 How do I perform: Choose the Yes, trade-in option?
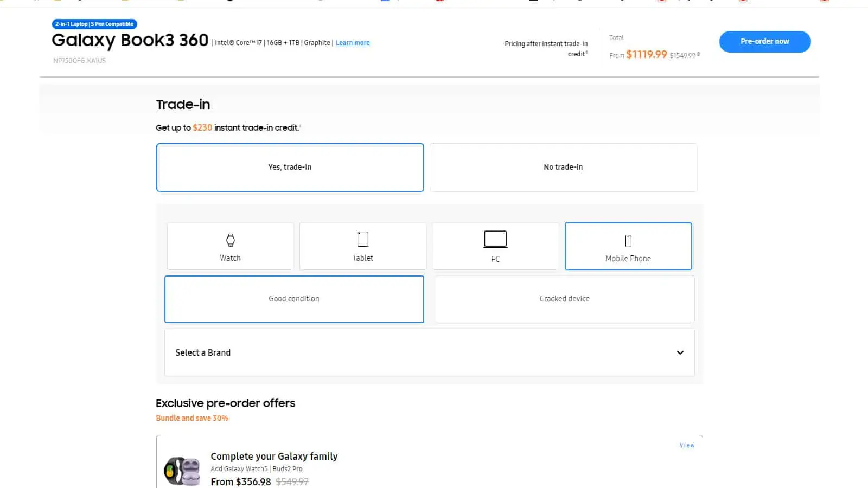290,168
